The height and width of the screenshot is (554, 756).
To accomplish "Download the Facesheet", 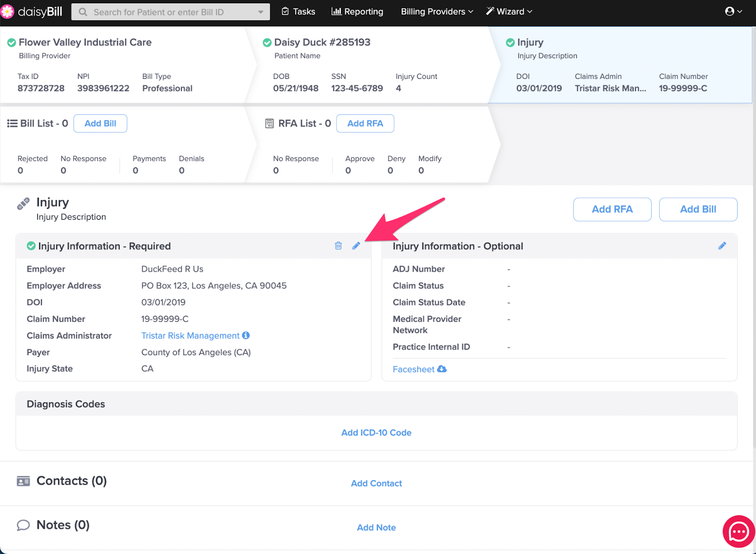I will coord(420,369).
